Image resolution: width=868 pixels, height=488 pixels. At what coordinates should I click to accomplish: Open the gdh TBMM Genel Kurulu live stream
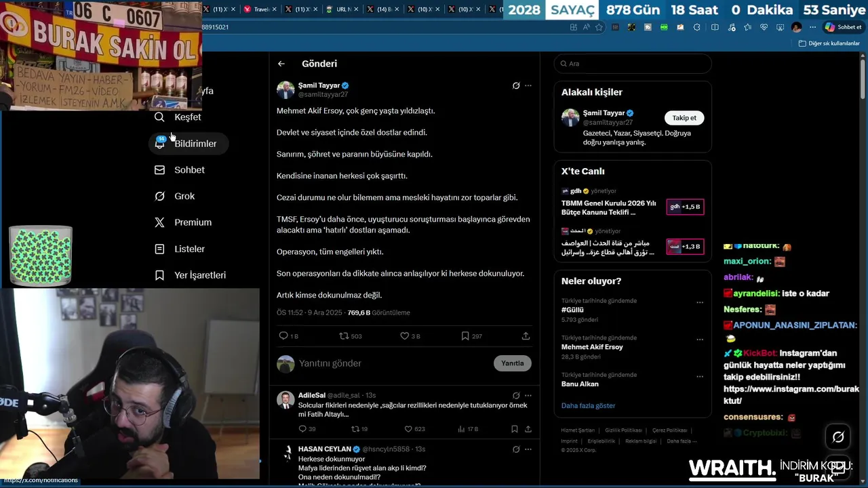[633, 202]
